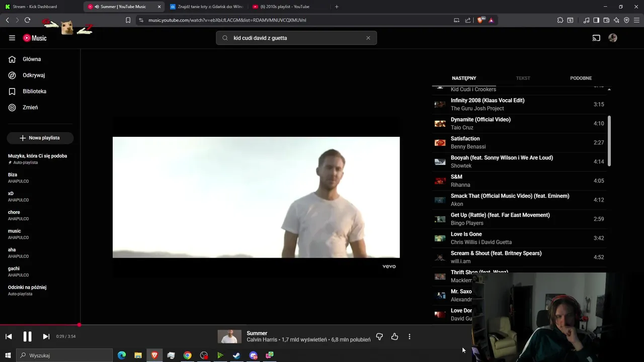This screenshot has width=644, height=362.
Task: Close the Summer YouTube Music tab
Action: tap(159, 7)
